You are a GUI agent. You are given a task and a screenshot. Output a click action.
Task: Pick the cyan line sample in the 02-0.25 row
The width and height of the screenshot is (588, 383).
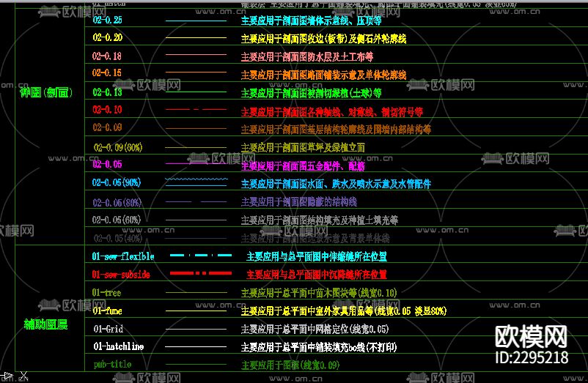[196, 21]
